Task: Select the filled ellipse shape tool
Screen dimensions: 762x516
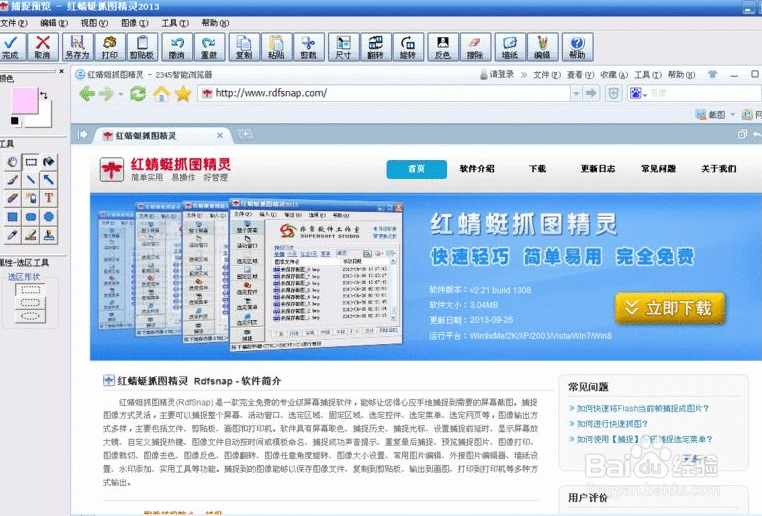Action: 49,217
